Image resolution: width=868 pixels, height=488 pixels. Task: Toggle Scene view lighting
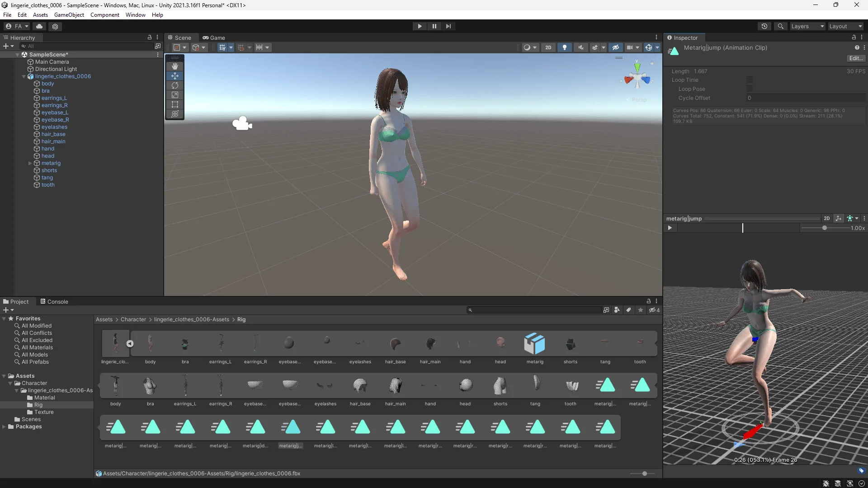(564, 47)
